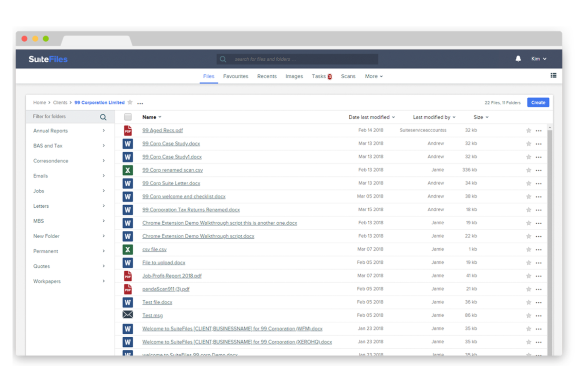Screen dimensions: 588x392
Task: Click the email icon beside Test.msg
Action: (128, 315)
